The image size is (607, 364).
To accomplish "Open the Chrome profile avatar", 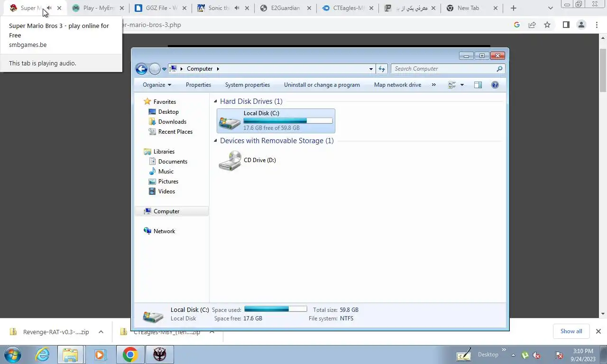I will pyautogui.click(x=581, y=25).
